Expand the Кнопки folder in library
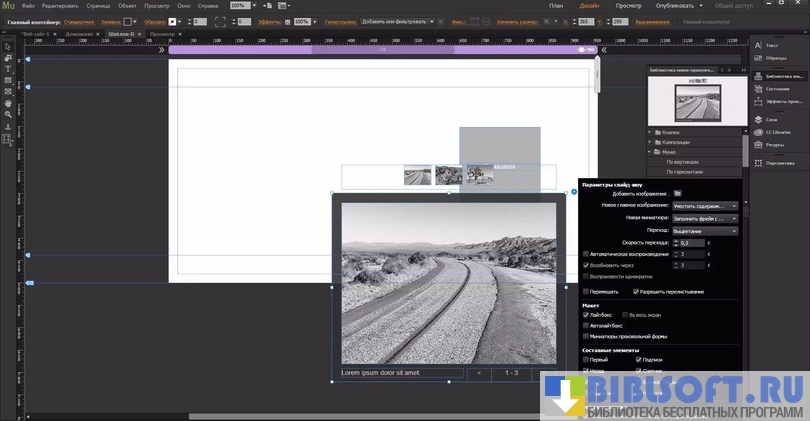This screenshot has height=421, width=810. pyautogui.click(x=651, y=132)
